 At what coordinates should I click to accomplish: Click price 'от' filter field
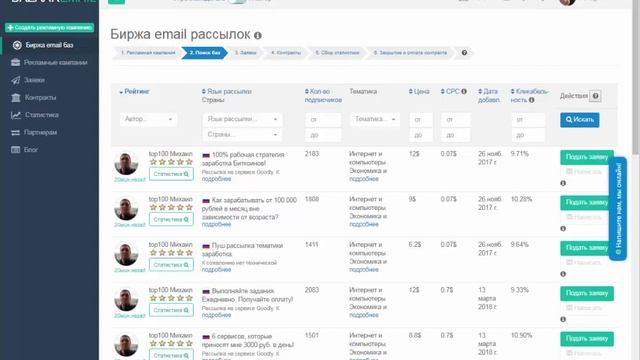[420, 120]
